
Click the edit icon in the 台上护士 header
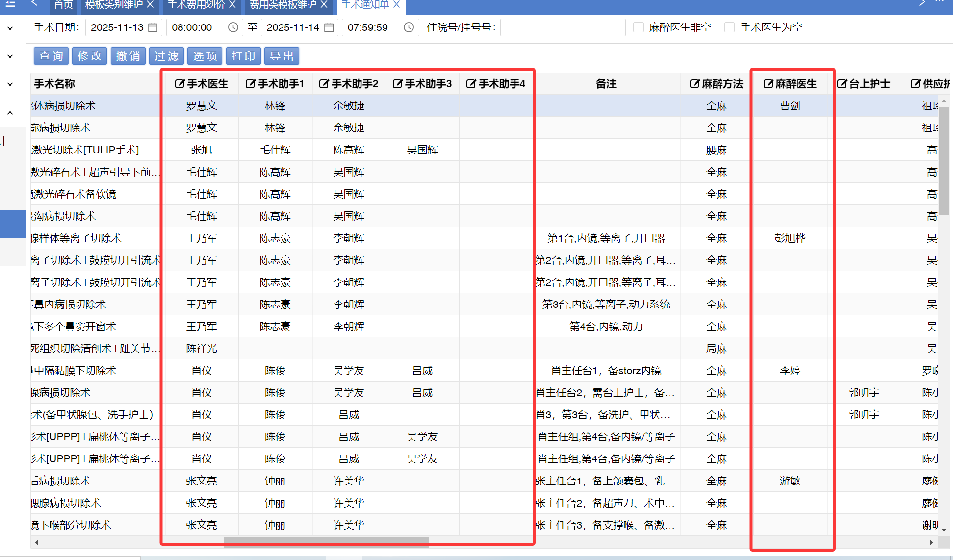pyautogui.click(x=842, y=84)
